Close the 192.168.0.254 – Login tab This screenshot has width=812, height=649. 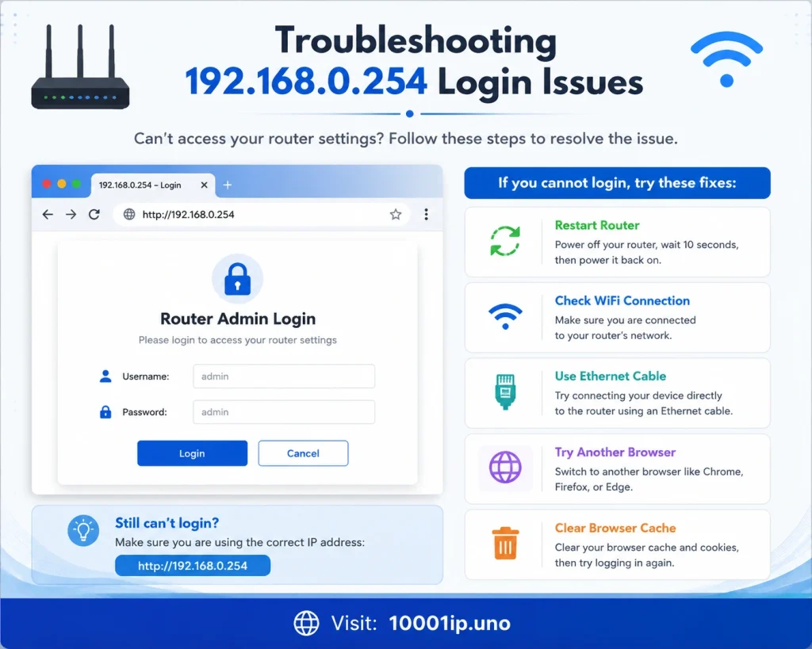(204, 185)
